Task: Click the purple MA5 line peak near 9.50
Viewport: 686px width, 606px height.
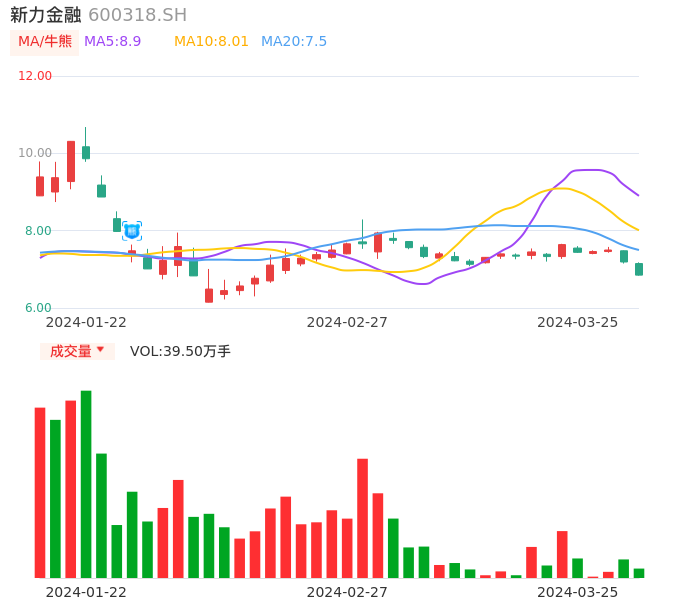Action: pyautogui.click(x=590, y=170)
